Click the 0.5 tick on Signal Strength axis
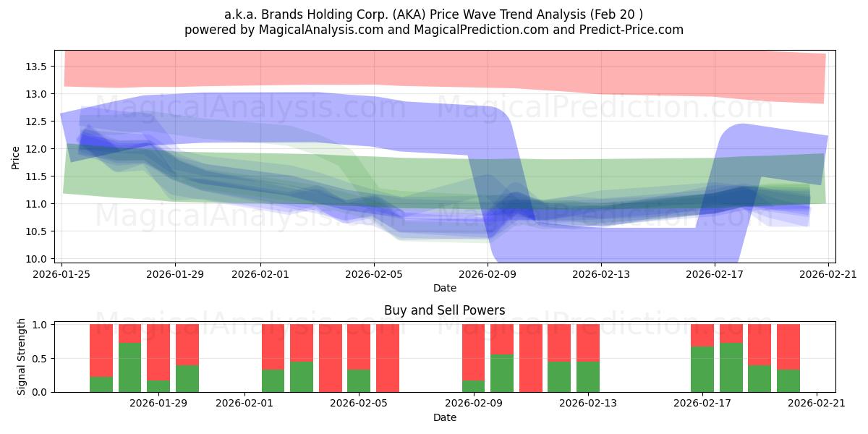The image size is (868, 434). 40,358
